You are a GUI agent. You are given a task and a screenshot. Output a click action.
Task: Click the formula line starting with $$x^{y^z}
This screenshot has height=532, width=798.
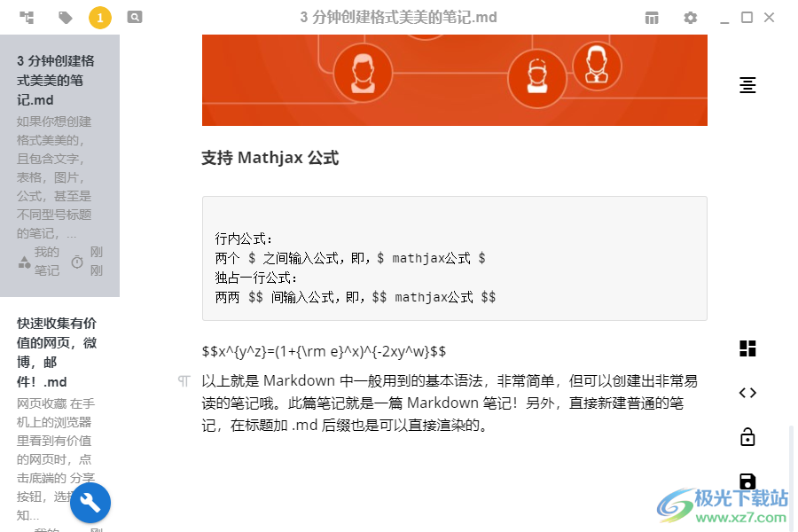[x=324, y=351]
